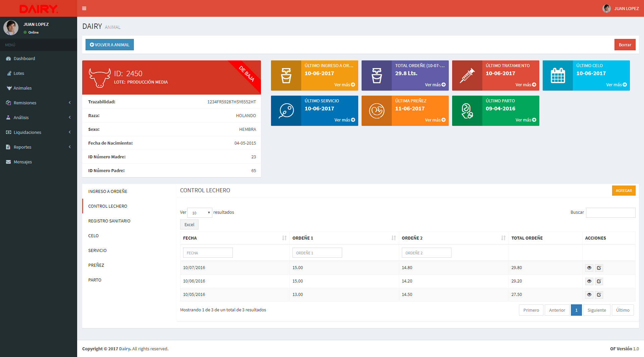
Task: Click the sperm icon on Último Servicio card
Action: (x=286, y=111)
